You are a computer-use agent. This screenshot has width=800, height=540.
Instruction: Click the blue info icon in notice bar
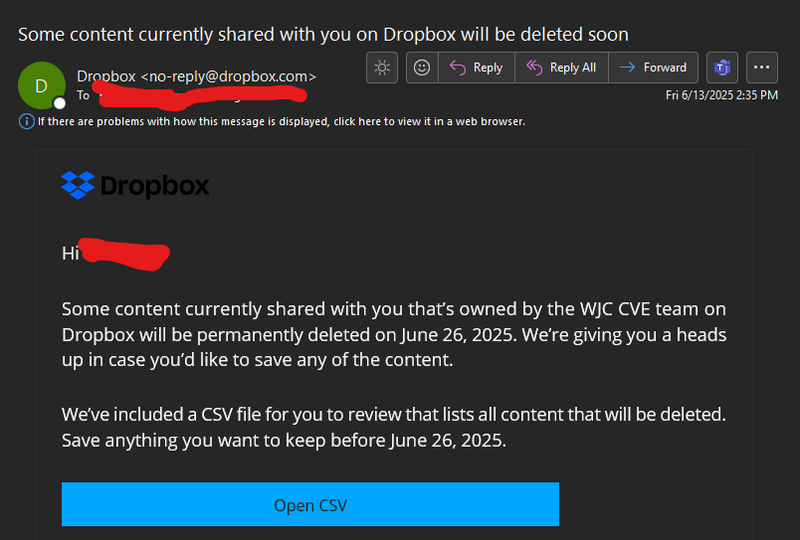pyautogui.click(x=26, y=121)
